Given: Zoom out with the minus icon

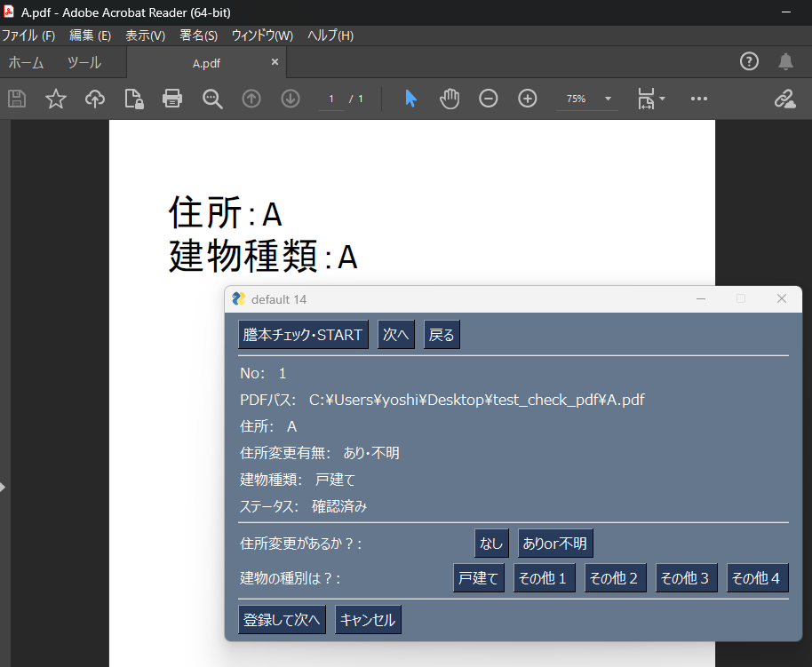Looking at the screenshot, I should [x=489, y=99].
